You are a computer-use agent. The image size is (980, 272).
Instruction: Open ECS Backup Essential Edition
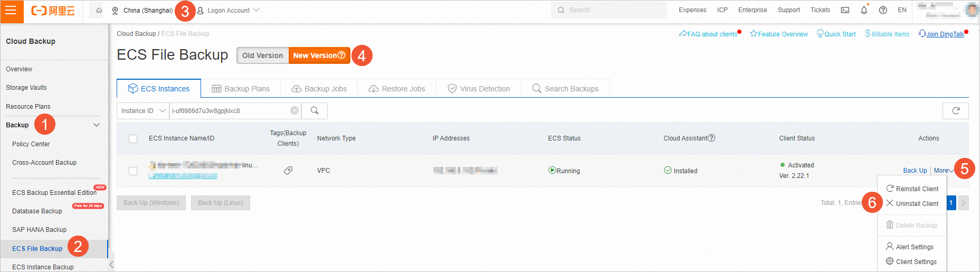click(x=54, y=193)
